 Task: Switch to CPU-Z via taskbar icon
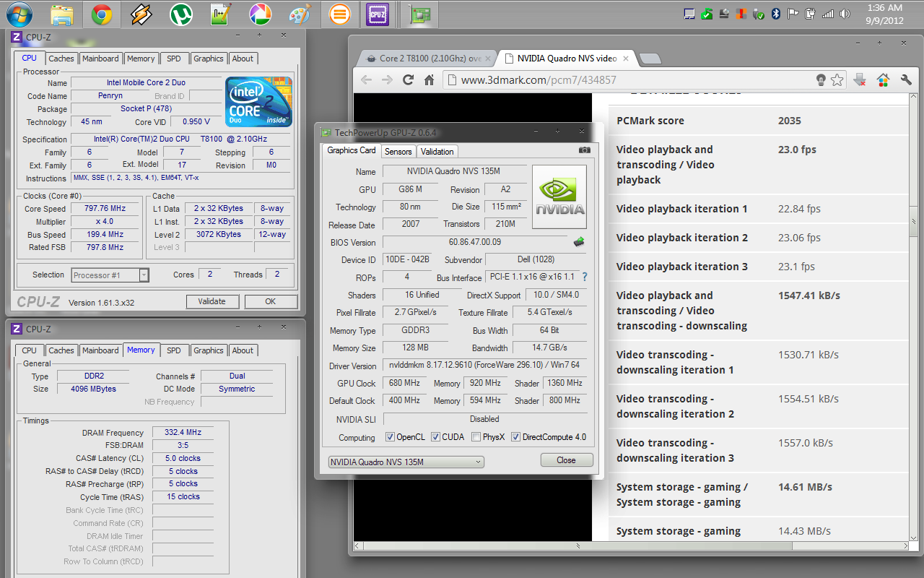click(376, 14)
